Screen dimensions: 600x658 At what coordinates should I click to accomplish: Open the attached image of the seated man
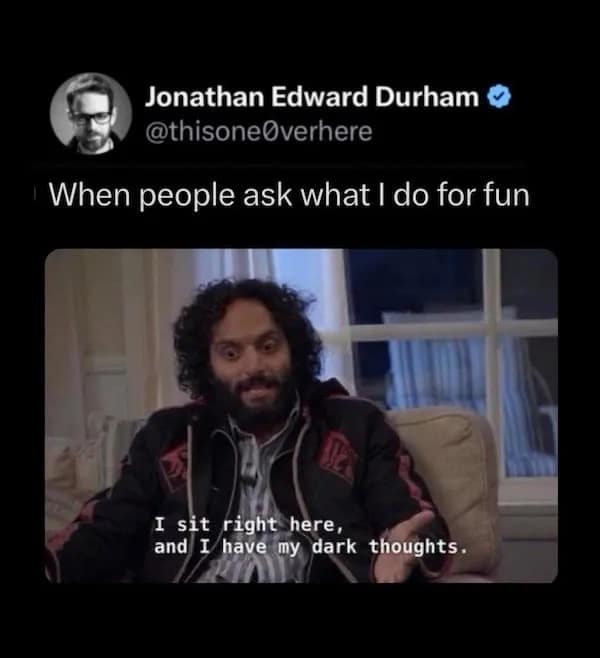301,415
